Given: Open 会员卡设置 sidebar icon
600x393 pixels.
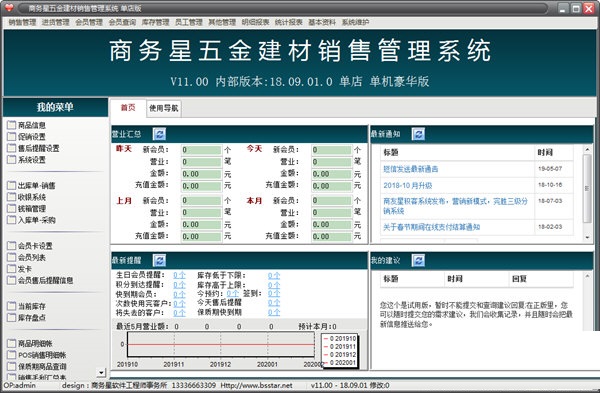Looking at the screenshot, I should pos(12,246).
